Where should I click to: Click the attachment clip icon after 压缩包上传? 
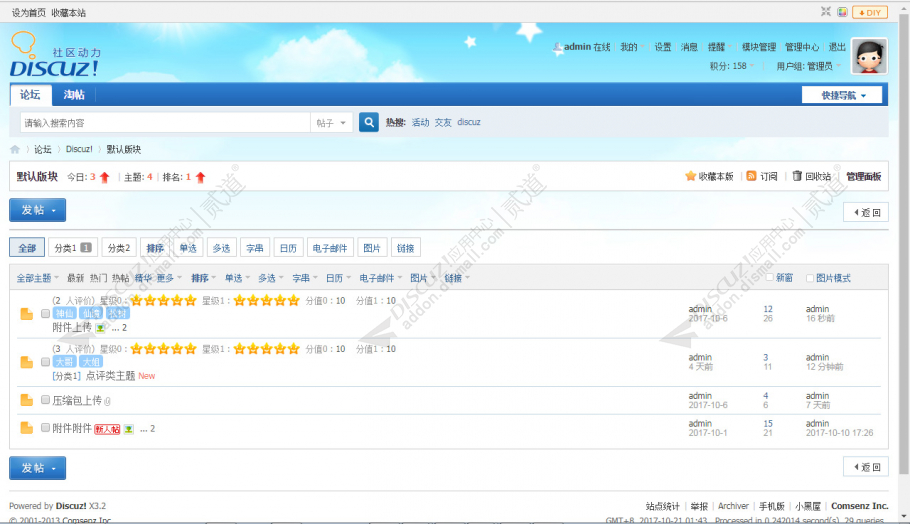tap(107, 400)
